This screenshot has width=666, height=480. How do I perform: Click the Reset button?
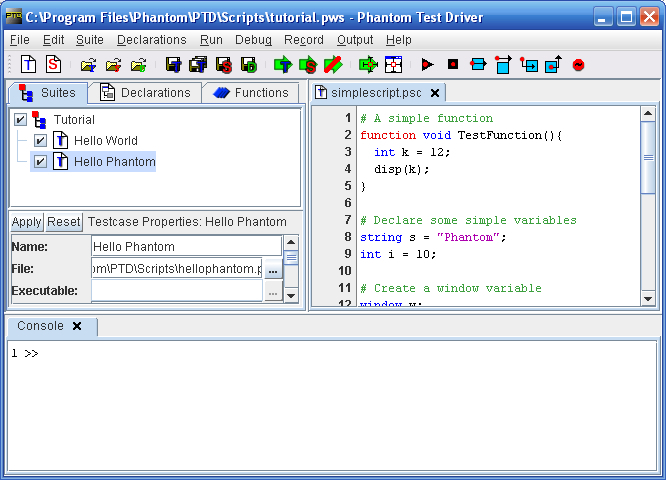[x=64, y=222]
